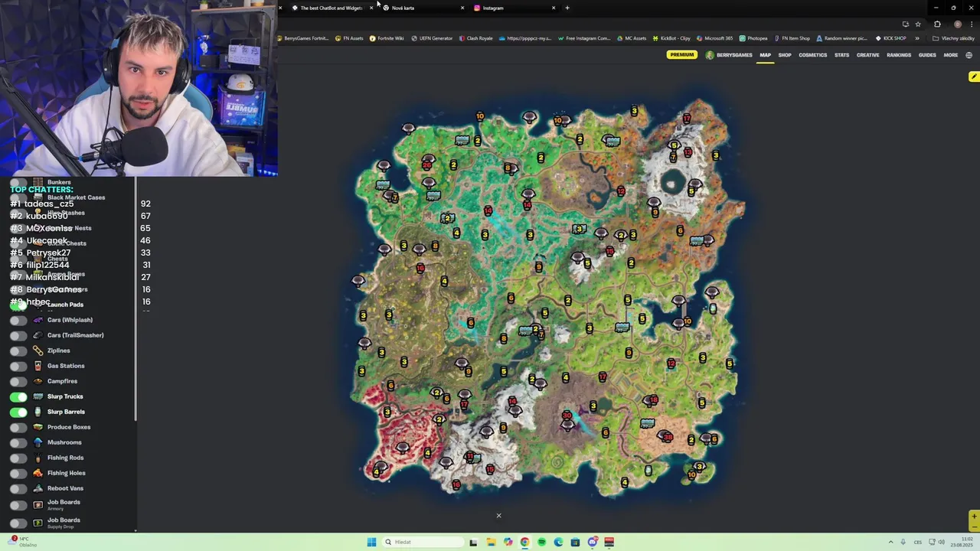Image resolution: width=980 pixels, height=551 pixels.
Task: Open the PREMIUM button
Action: tap(681, 55)
